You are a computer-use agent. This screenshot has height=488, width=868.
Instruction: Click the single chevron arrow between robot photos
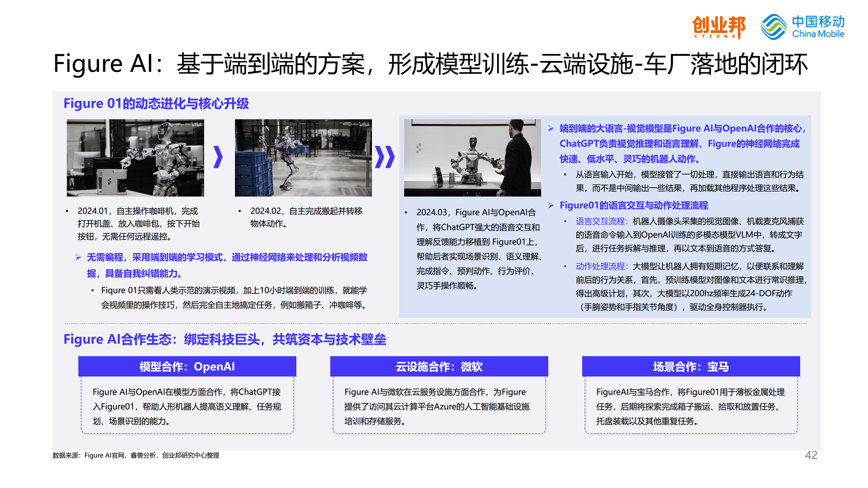[x=218, y=157]
